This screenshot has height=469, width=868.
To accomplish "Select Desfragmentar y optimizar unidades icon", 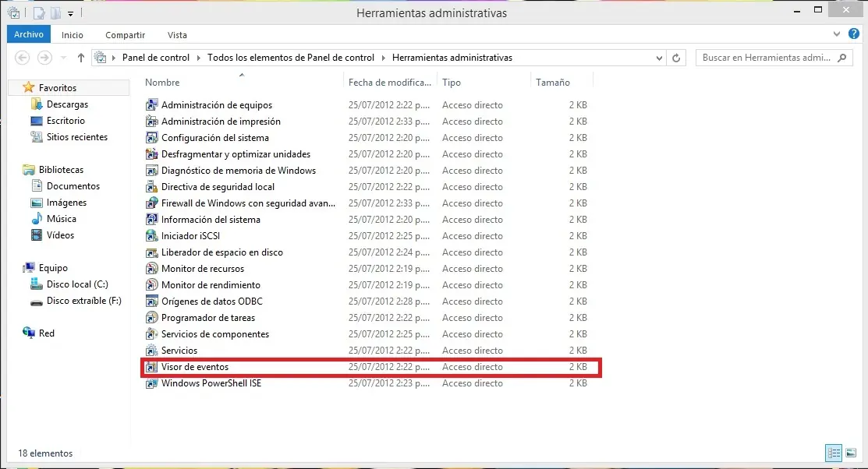I will click(x=151, y=154).
